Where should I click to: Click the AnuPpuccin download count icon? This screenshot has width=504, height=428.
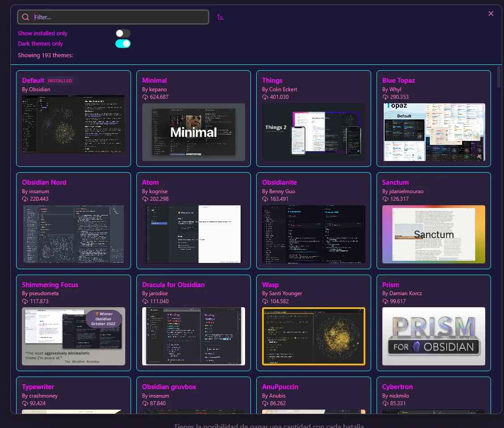coord(265,403)
